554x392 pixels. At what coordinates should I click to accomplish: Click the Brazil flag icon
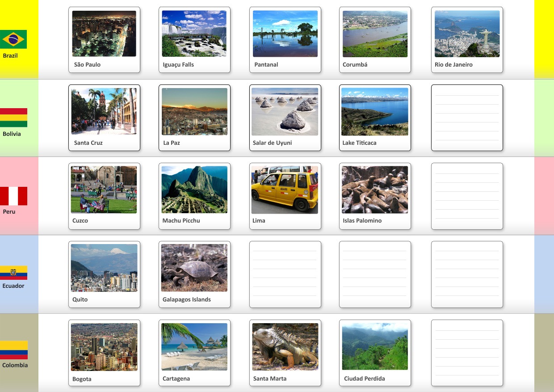[13, 39]
